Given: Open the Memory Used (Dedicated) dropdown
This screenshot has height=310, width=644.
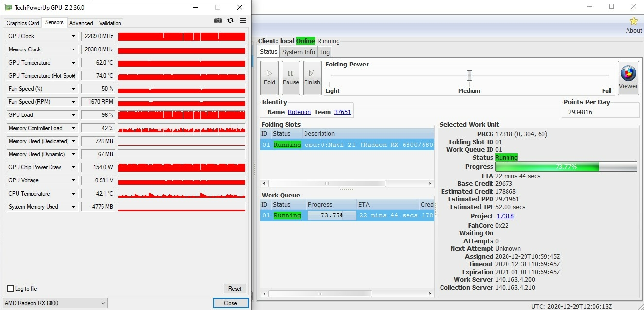Looking at the screenshot, I should pos(74,141).
